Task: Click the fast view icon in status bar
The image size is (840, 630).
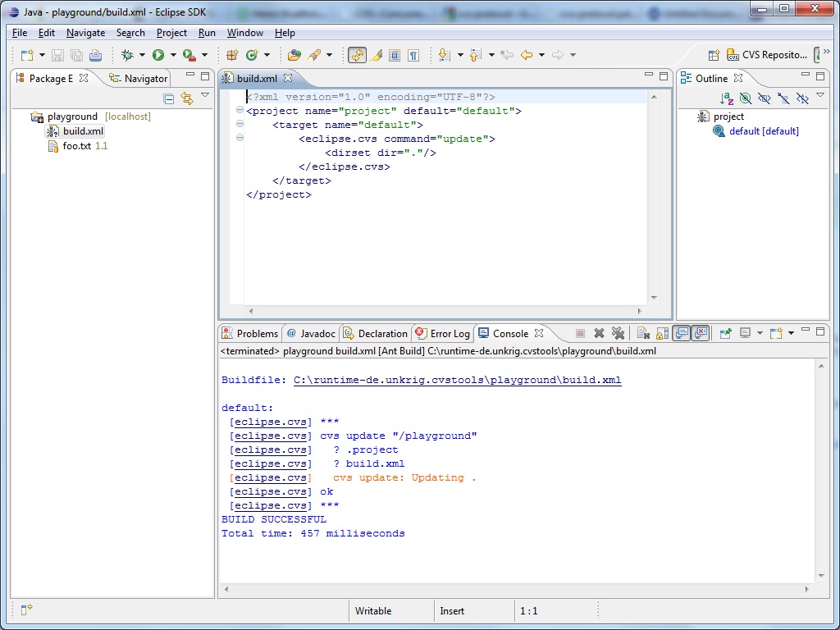Action: pyautogui.click(x=26, y=609)
